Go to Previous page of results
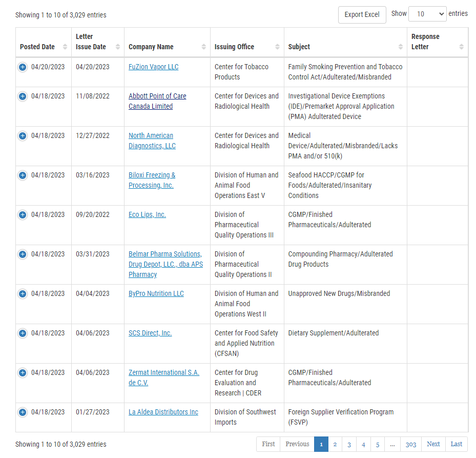Viewport: 476px width, 458px height. [x=297, y=444]
